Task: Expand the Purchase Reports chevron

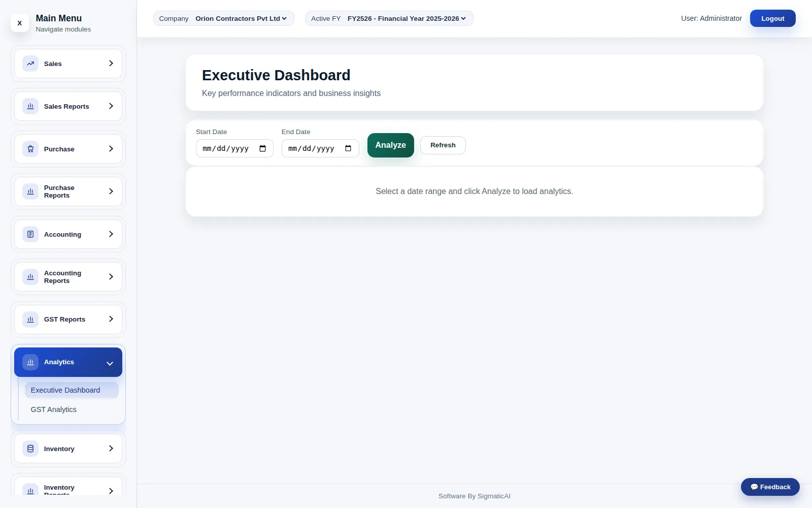Action: [111, 192]
